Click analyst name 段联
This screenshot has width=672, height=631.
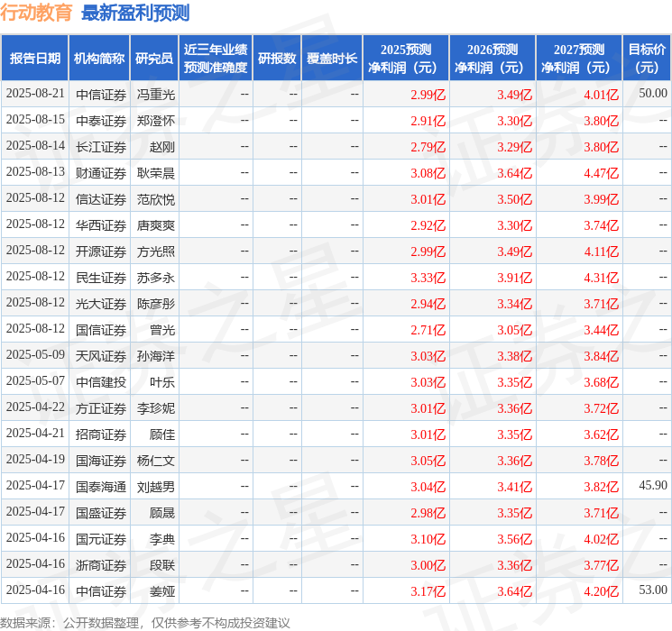pos(162,564)
